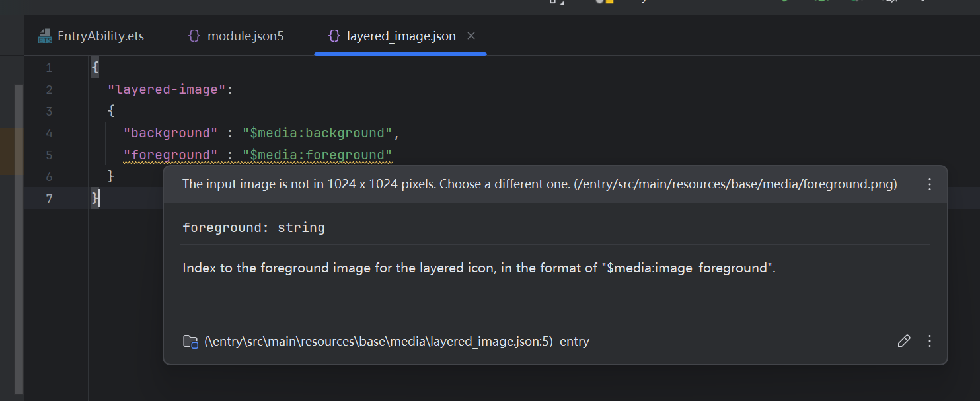Screen dimensions: 980x401
Task: Open the layered_image.json:5 file path link
Action: point(378,342)
